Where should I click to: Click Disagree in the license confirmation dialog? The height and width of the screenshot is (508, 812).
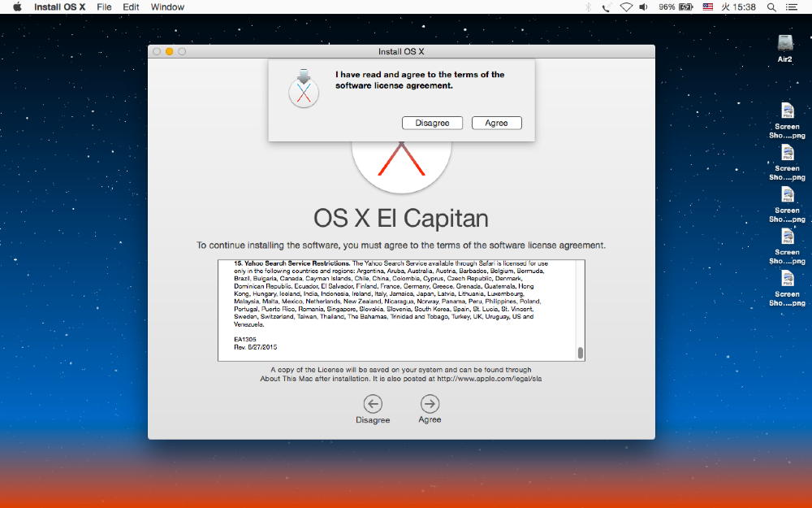[x=432, y=123]
